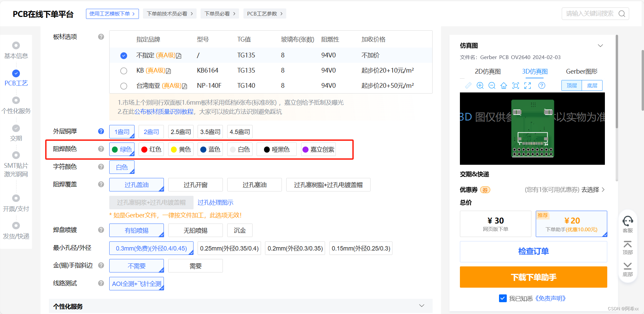Toggle 我已知悉免责声明 checkbox
This screenshot has width=644, height=314.
pyautogui.click(x=503, y=298)
